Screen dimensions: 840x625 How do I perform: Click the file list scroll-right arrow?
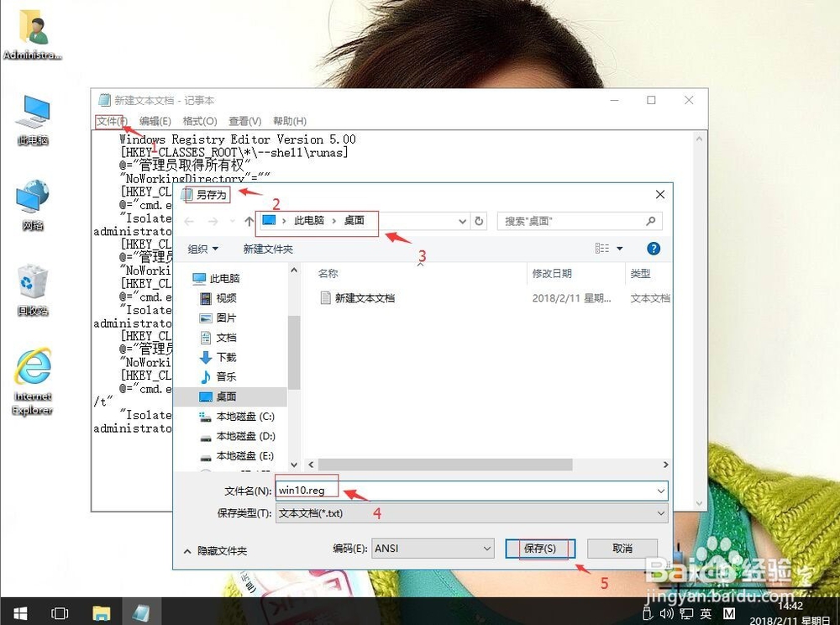[666, 465]
